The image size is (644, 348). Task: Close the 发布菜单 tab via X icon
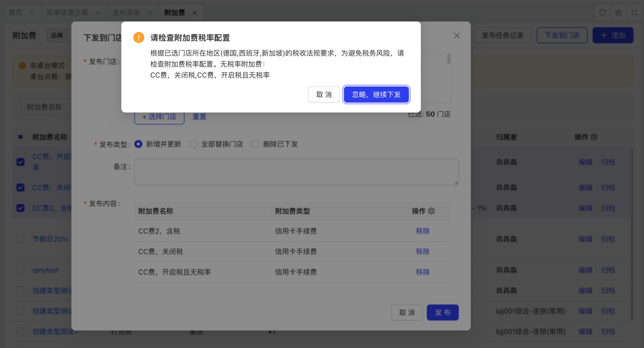(x=150, y=13)
